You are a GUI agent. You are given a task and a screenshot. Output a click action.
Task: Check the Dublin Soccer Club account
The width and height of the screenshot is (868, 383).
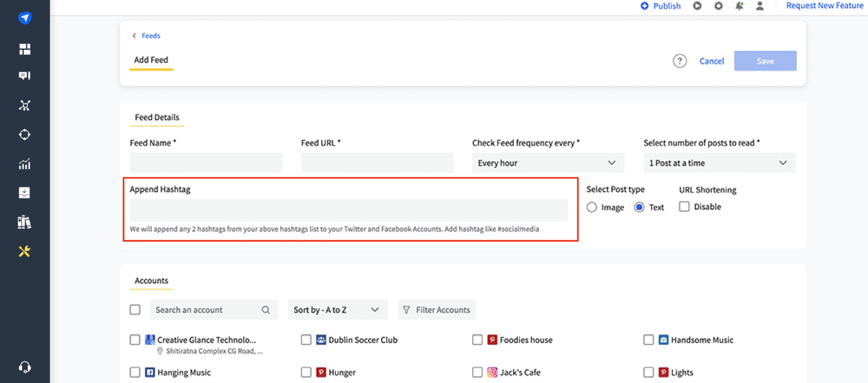coord(306,340)
